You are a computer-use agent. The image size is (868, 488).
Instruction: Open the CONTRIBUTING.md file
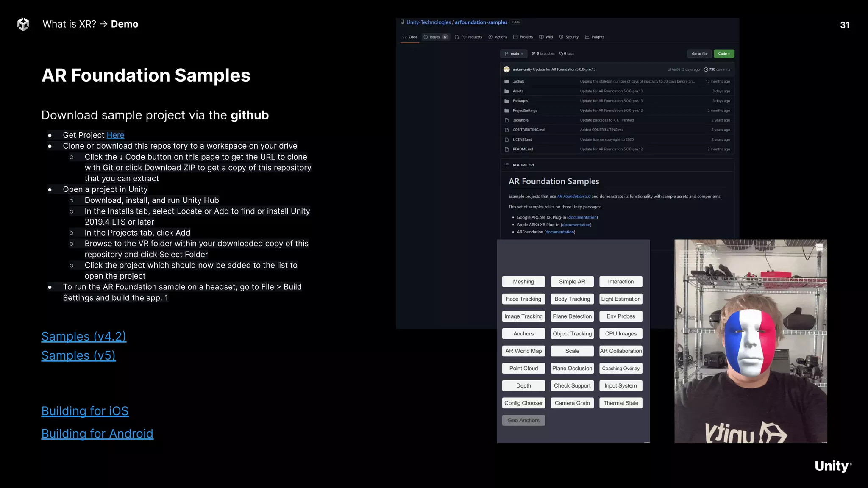(x=529, y=130)
